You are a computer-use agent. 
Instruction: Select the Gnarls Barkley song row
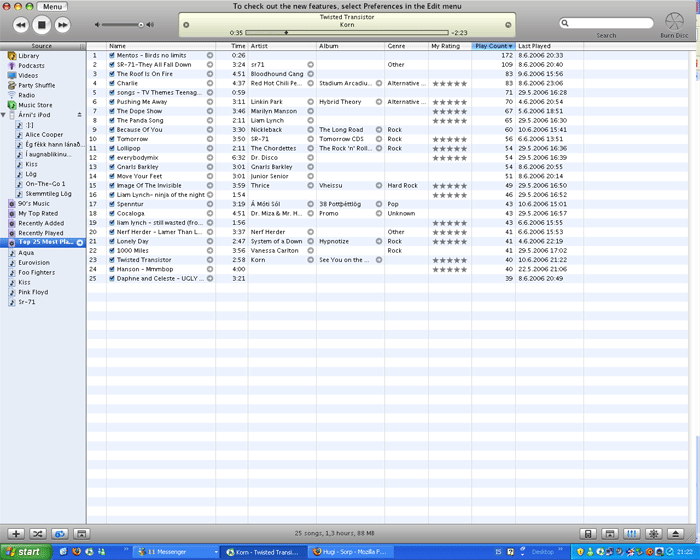[388, 167]
